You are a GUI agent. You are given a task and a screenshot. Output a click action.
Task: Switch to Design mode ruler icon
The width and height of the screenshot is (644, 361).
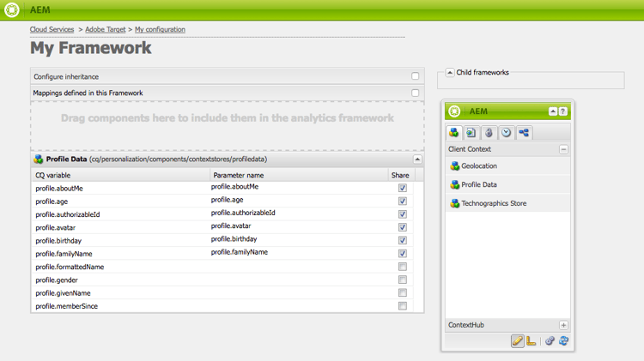coord(531,341)
